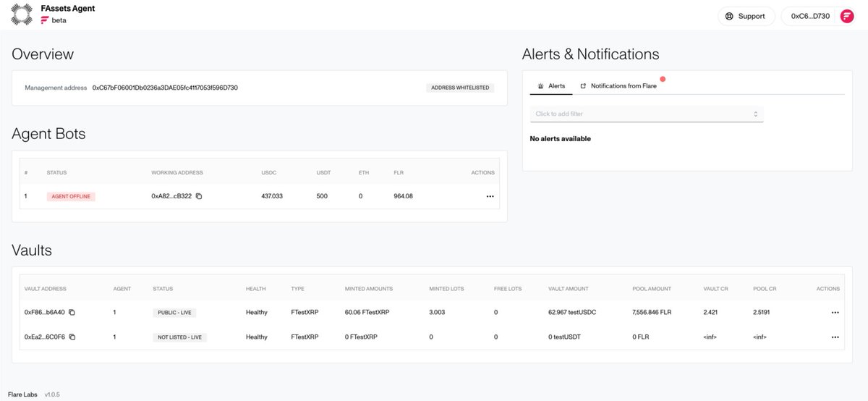
Task: Open actions menu for vault 0xF86...b6A40
Action: [835, 312]
